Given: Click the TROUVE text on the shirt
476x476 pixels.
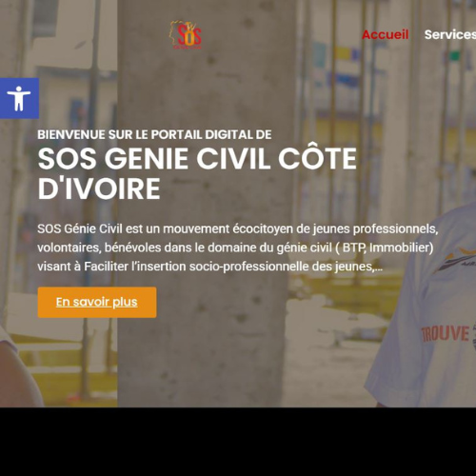Looking at the screenshot, I should coord(445,334).
